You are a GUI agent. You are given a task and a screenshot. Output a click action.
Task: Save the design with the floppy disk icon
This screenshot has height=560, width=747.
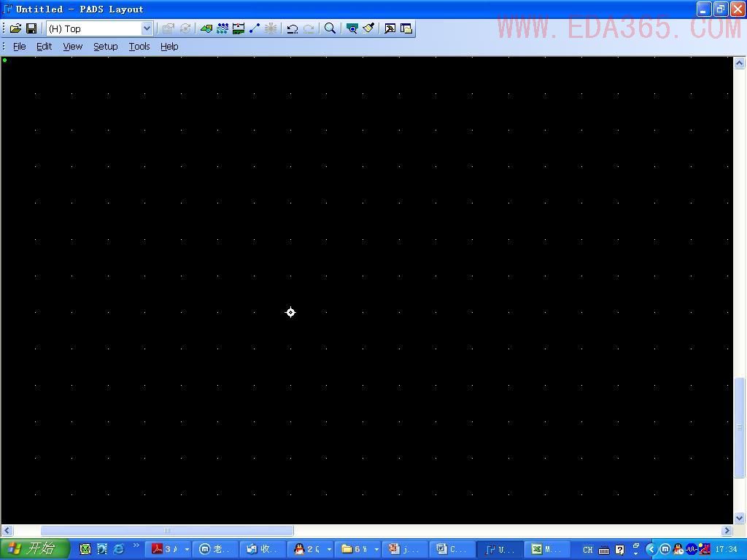31,28
